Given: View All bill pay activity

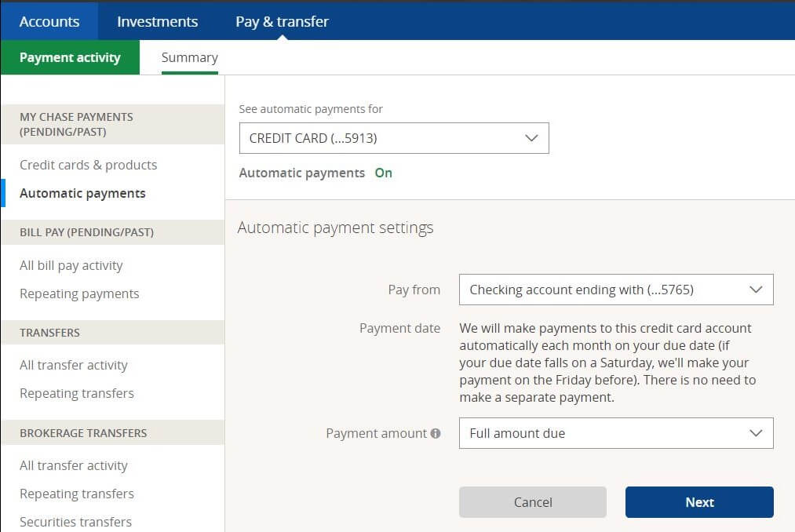Looking at the screenshot, I should [71, 265].
